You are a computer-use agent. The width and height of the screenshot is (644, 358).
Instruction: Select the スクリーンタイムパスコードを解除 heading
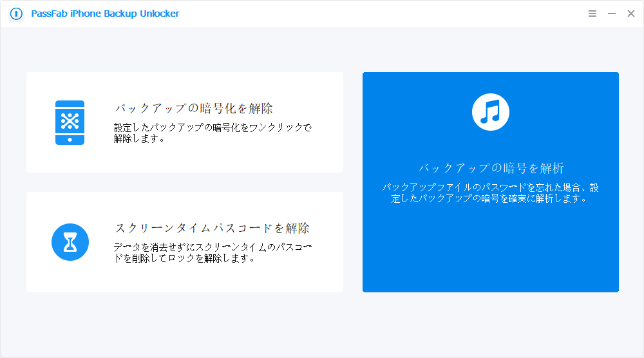tap(212, 228)
